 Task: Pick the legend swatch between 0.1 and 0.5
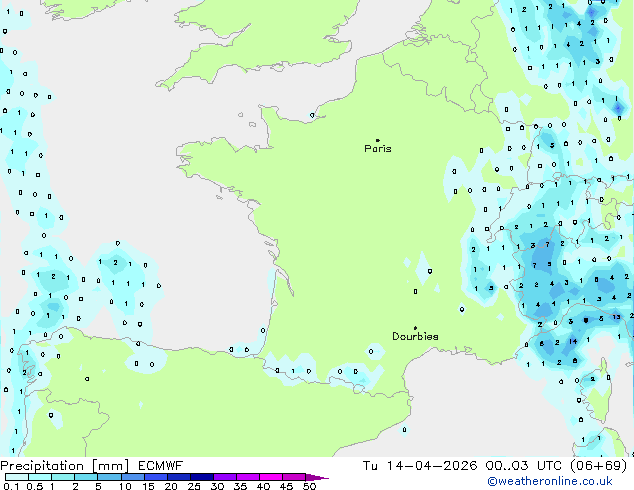pyautogui.click(x=17, y=477)
